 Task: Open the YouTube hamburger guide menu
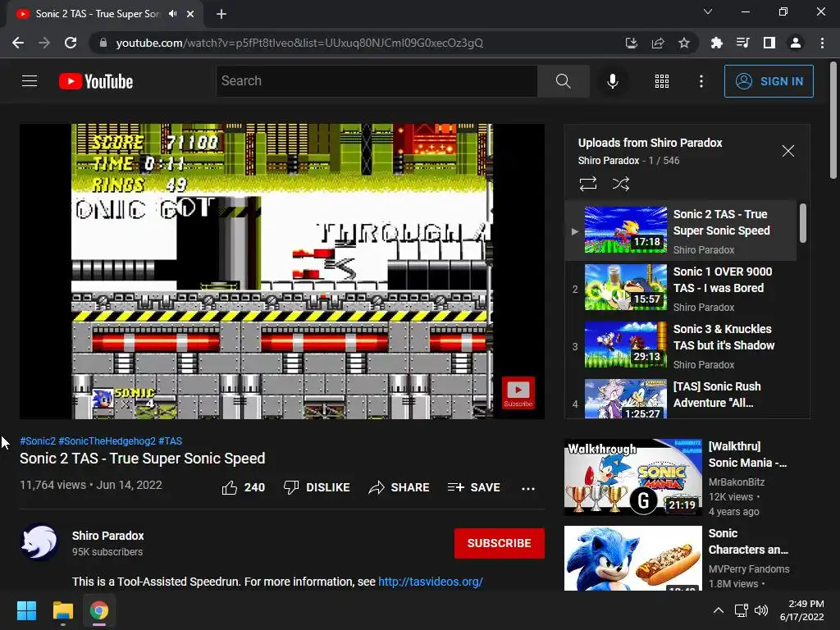click(30, 81)
